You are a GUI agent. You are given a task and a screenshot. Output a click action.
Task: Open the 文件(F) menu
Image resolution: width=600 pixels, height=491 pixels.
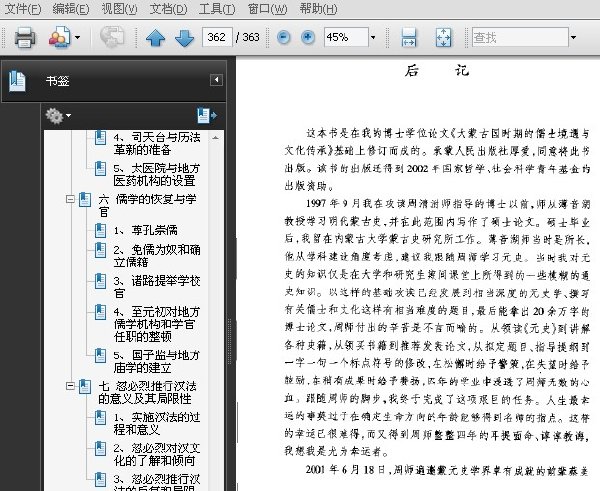tap(23, 8)
